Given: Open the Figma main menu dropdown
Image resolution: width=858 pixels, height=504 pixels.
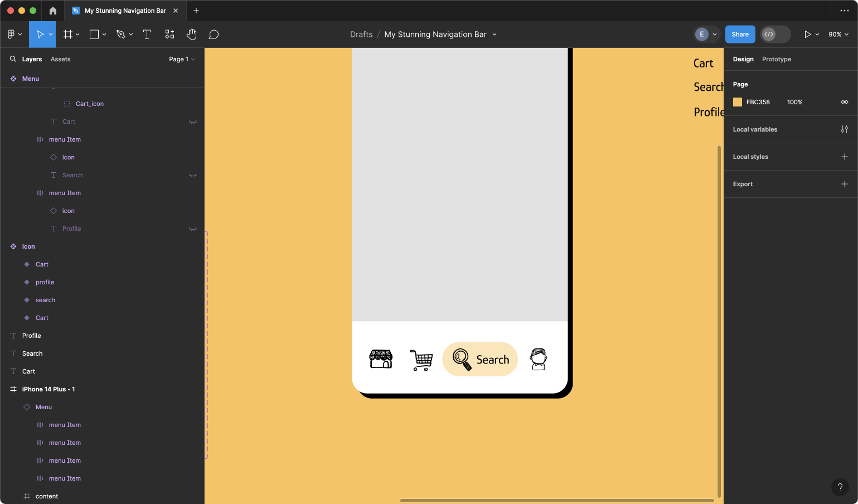Looking at the screenshot, I should click(14, 35).
